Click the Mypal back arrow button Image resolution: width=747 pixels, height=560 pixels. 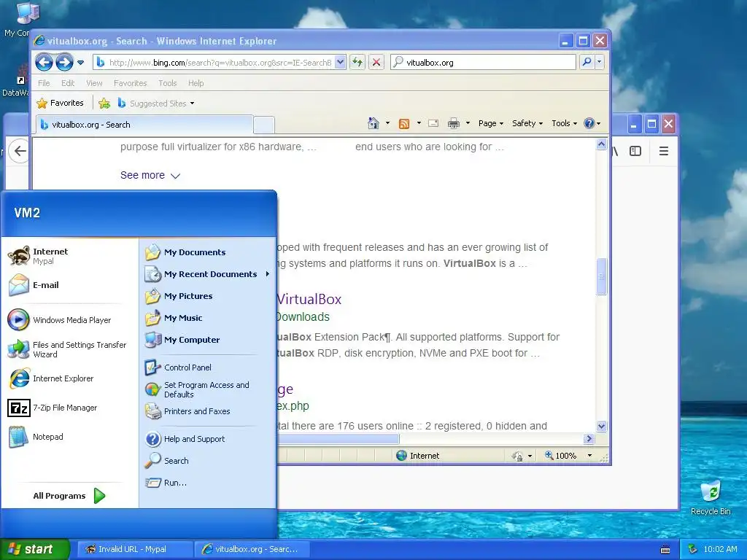point(20,152)
